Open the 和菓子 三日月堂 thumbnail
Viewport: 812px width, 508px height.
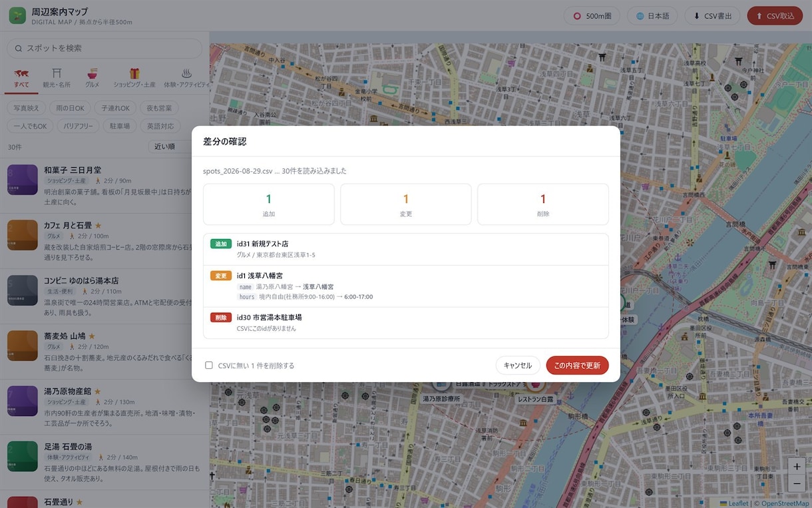click(22, 180)
